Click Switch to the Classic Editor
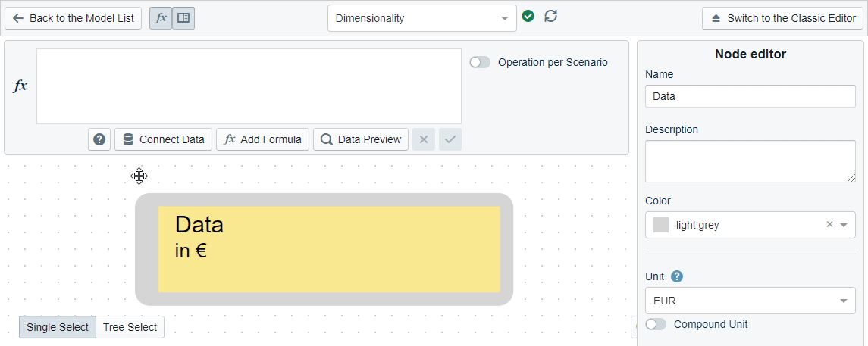The image size is (868, 346). click(782, 18)
